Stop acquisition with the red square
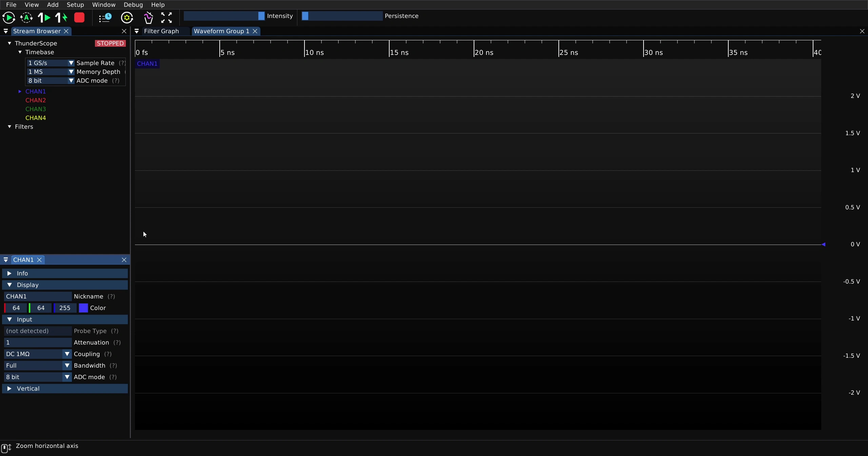 tap(79, 18)
